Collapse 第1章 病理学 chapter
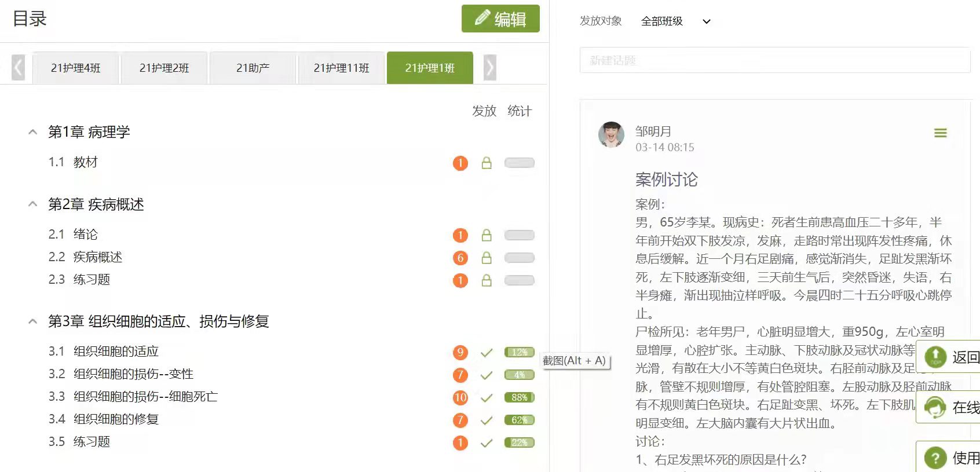 coord(33,132)
